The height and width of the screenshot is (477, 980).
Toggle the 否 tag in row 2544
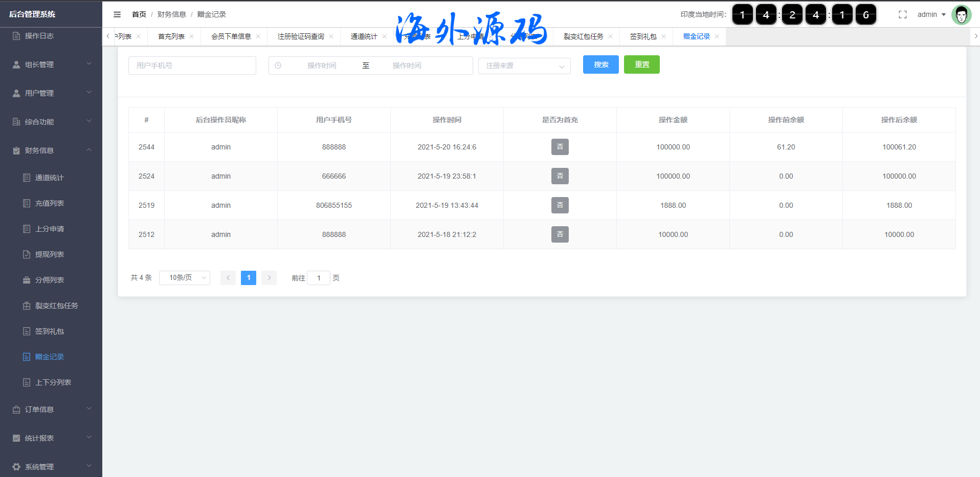click(560, 147)
